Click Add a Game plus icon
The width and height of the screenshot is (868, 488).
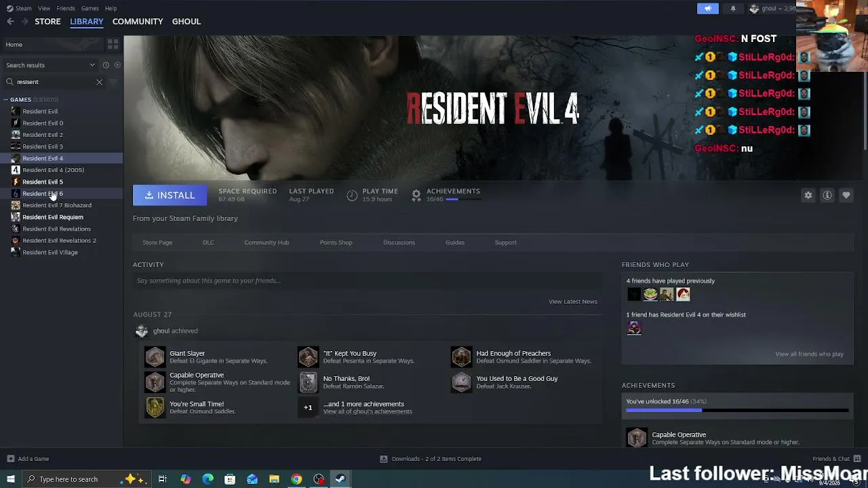coord(10,459)
